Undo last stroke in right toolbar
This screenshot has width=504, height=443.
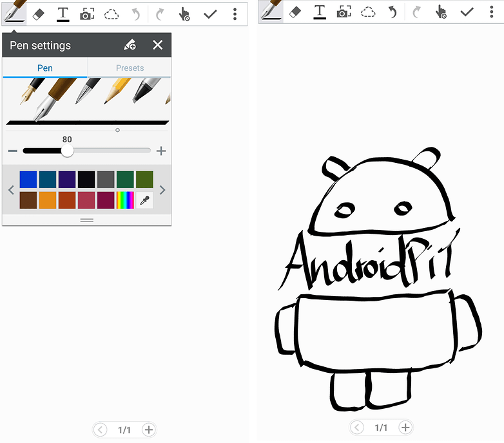pyautogui.click(x=393, y=12)
